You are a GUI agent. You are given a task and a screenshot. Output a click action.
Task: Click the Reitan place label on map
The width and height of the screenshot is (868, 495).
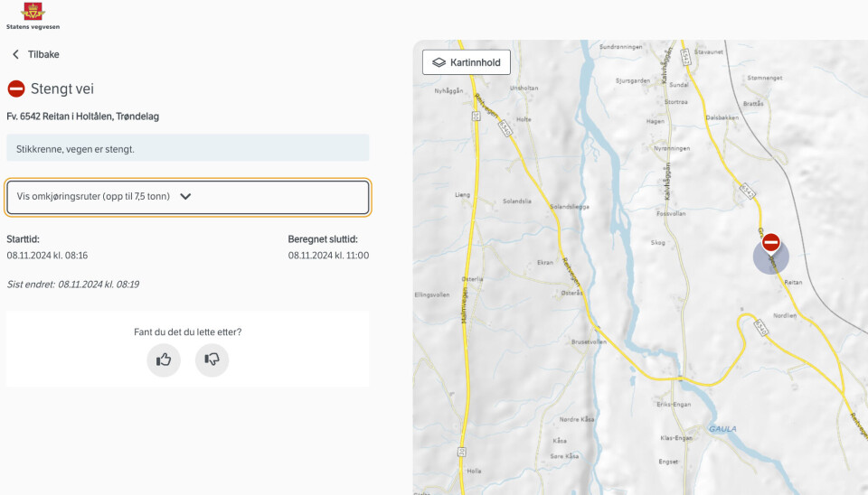tap(793, 283)
